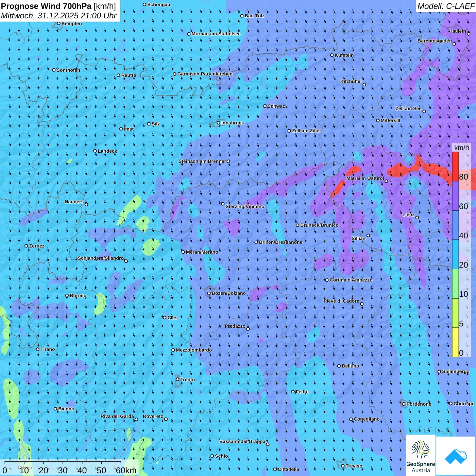Click the Schlanders/Silandro label
The image size is (476, 476).
pos(101,258)
